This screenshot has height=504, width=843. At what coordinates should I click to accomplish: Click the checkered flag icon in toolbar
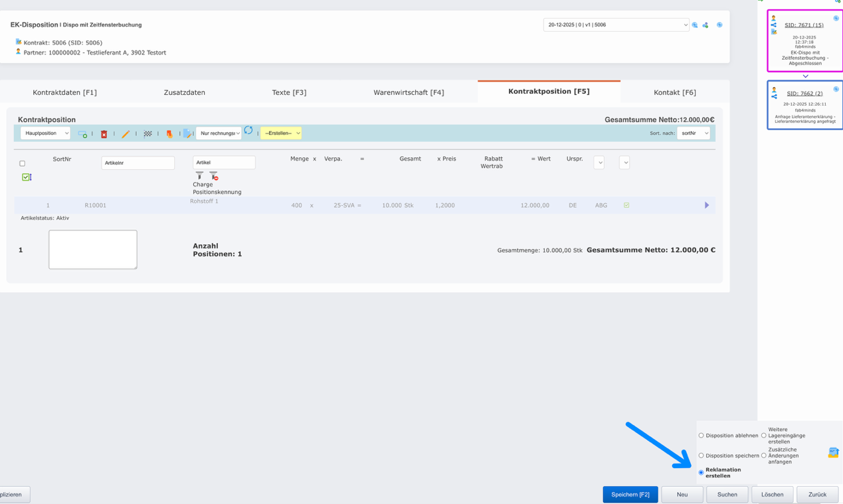coord(147,134)
